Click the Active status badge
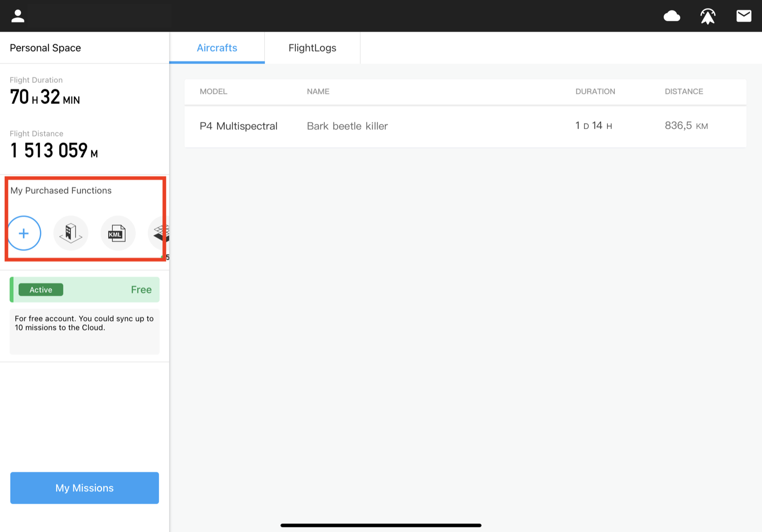 [x=41, y=290]
